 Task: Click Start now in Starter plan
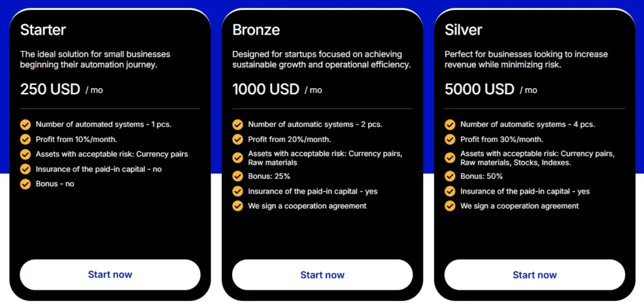point(110,275)
